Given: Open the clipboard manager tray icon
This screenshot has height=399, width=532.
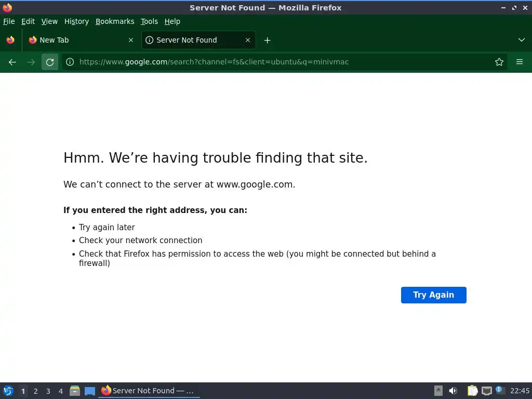Looking at the screenshot, I should click(472, 391).
